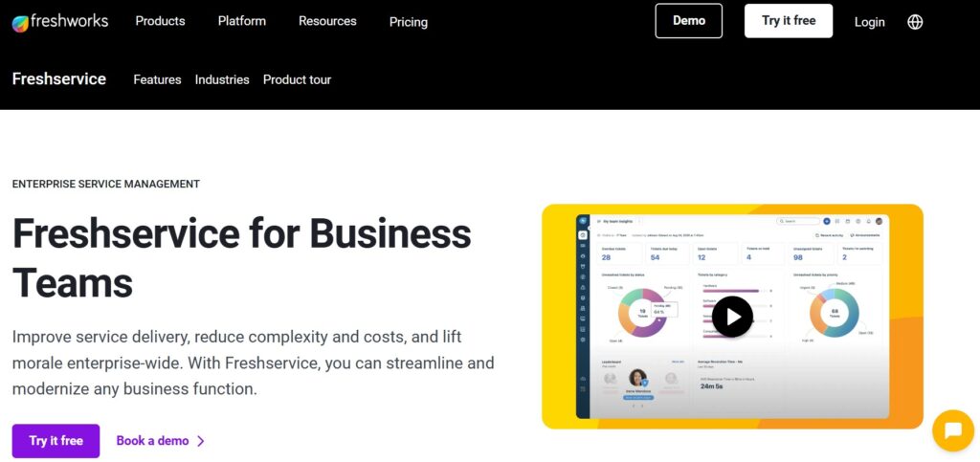Click the dashboard preview thumbnail's left sidebar

click(x=583, y=316)
